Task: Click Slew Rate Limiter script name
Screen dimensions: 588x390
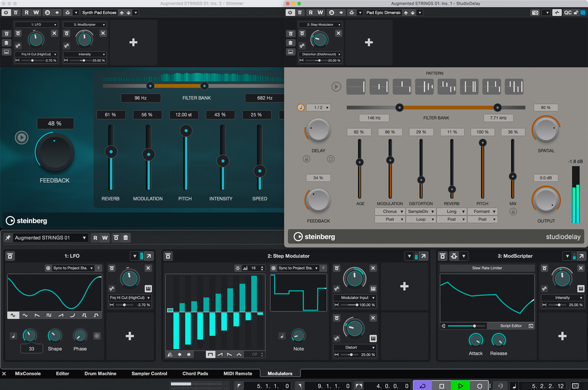Action: coord(487,268)
